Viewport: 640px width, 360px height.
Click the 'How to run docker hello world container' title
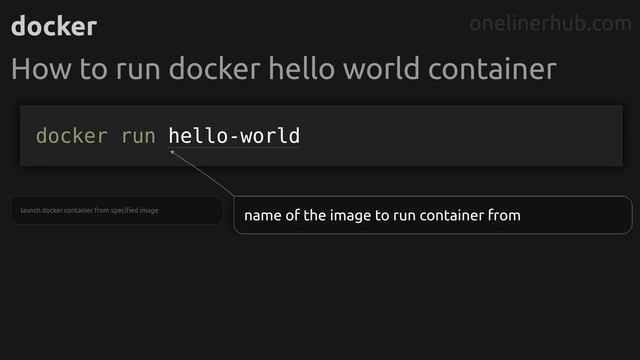284,69
